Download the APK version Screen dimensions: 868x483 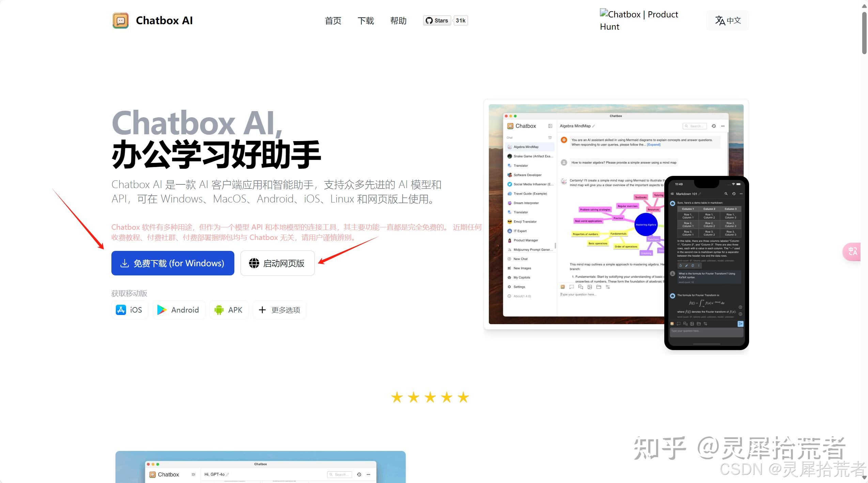pyautogui.click(x=229, y=310)
